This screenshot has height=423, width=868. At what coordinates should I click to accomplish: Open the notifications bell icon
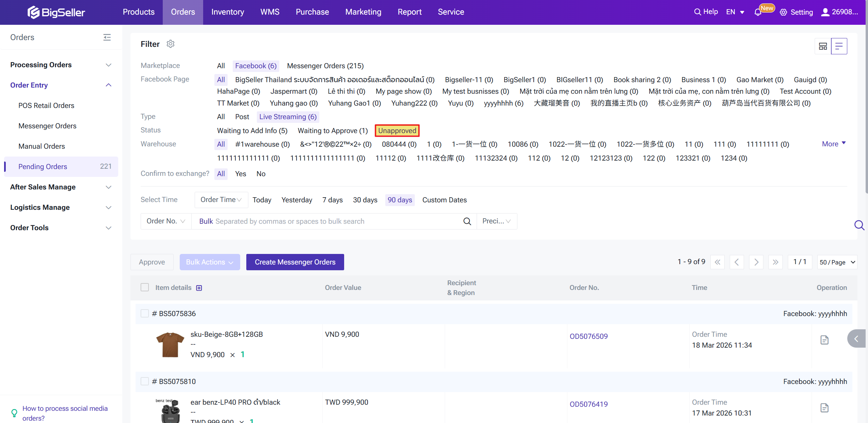[758, 12]
